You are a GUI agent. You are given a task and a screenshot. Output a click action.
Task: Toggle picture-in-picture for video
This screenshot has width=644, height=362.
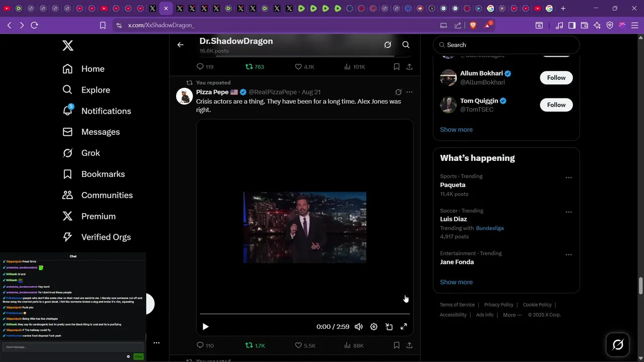click(389, 327)
